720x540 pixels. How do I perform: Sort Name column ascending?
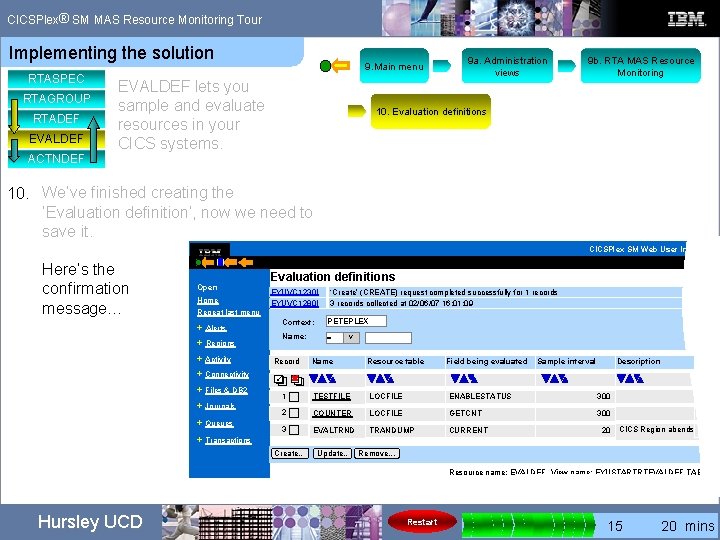[x=322, y=379]
